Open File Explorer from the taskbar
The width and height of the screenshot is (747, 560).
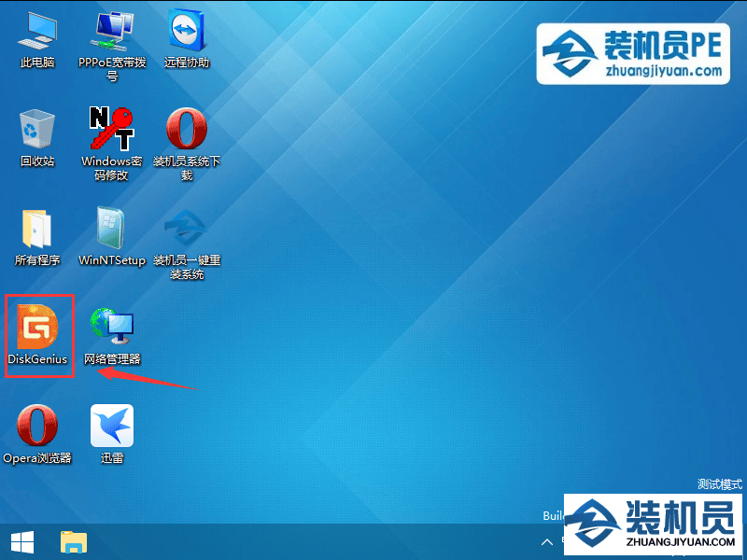(x=74, y=542)
